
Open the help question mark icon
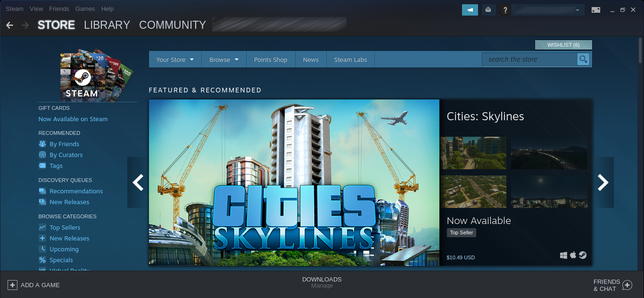click(505, 9)
